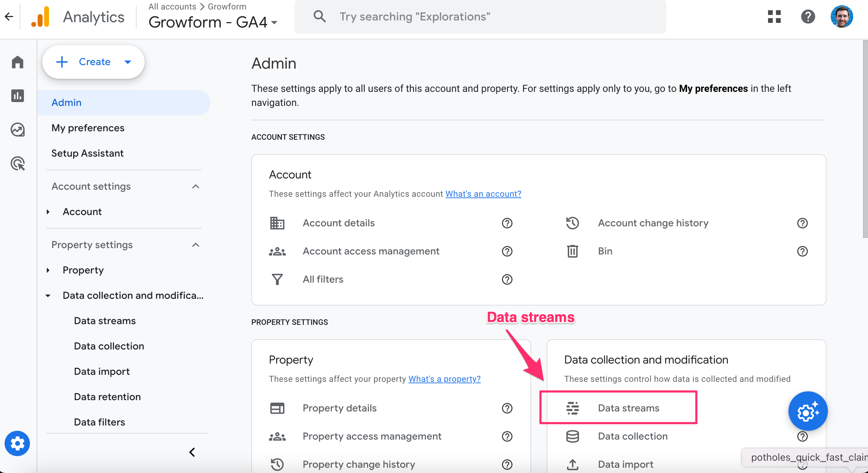Open Explore from the left rail
This screenshot has width=868, height=473.
(18, 130)
